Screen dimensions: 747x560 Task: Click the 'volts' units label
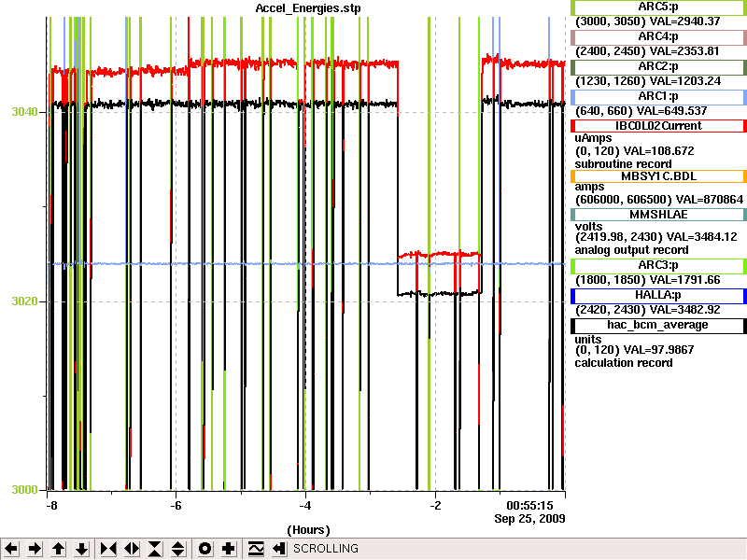coord(589,227)
